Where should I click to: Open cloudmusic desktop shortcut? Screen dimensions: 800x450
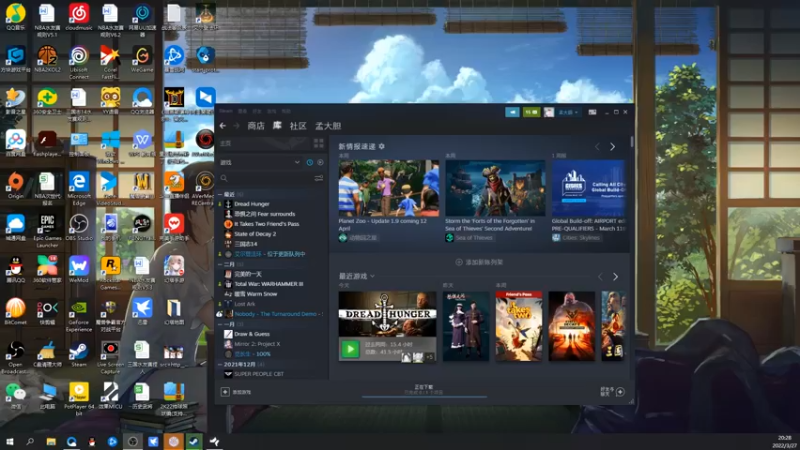pos(79,17)
